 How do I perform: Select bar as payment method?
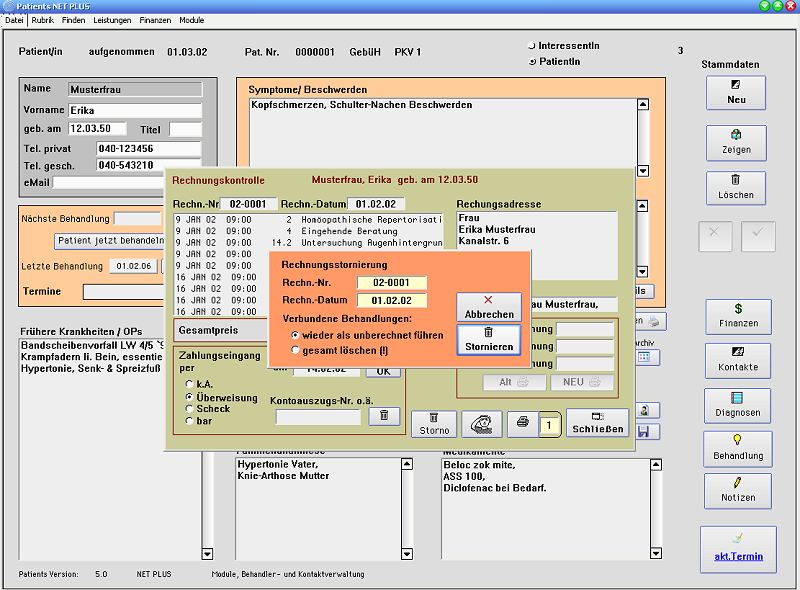189,421
